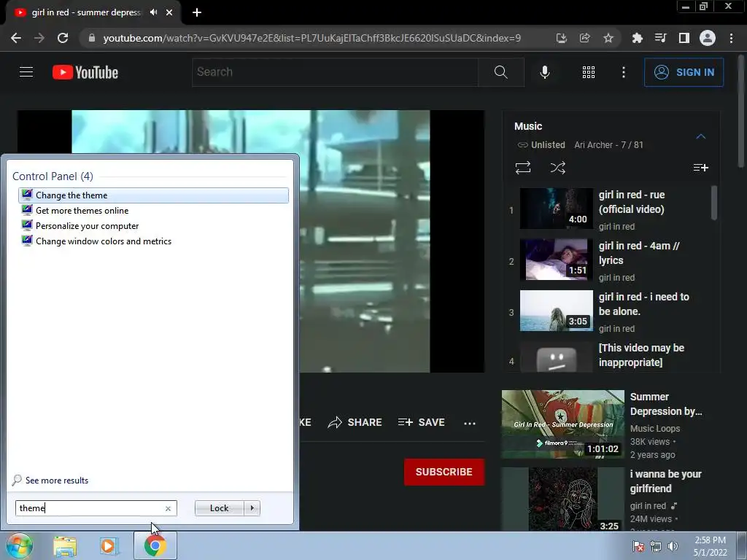Clear the Start menu search text
Image resolution: width=747 pixels, height=560 pixels.
tap(168, 508)
